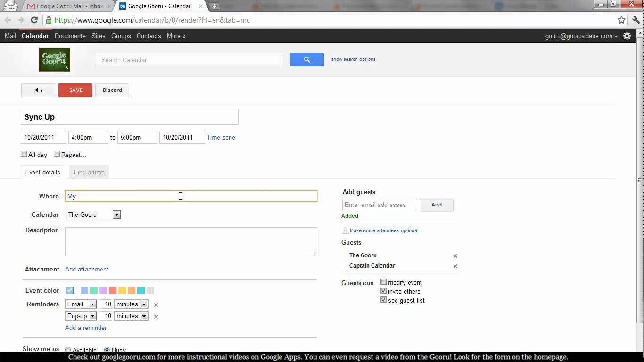
Task: Uncheck guests can see guest list
Action: (384, 300)
